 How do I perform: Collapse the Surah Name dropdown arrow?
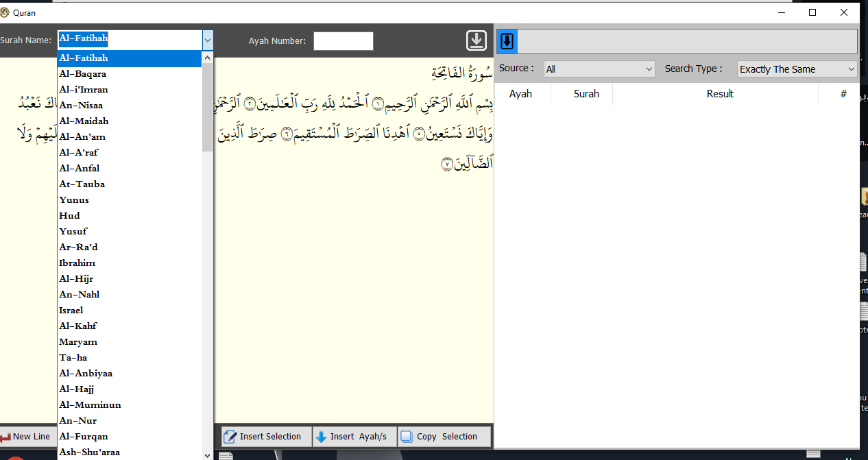208,40
